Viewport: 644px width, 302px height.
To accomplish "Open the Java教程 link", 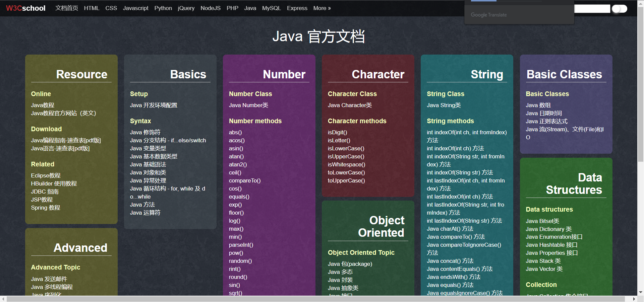I will coord(43,105).
